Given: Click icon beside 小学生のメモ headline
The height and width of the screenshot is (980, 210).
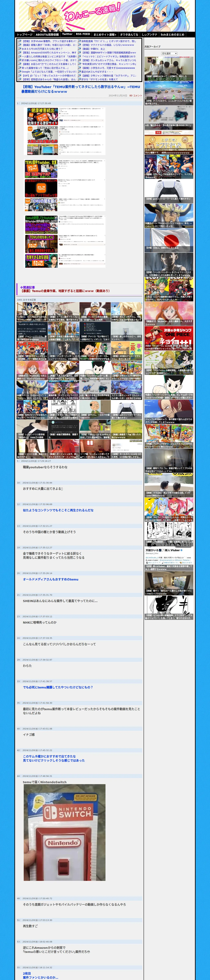Looking at the screenshot, I should 79,68.
